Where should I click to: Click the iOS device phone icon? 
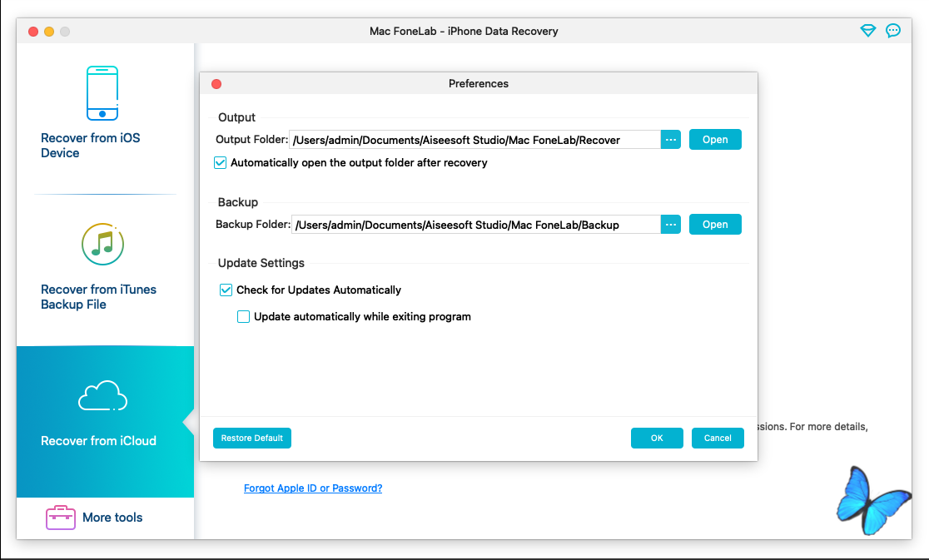pyautogui.click(x=102, y=93)
